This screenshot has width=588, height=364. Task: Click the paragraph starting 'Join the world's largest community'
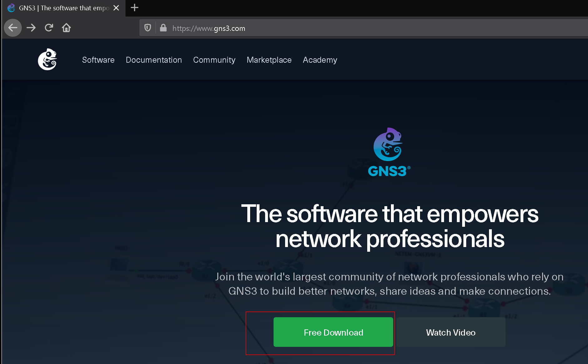pos(389,284)
